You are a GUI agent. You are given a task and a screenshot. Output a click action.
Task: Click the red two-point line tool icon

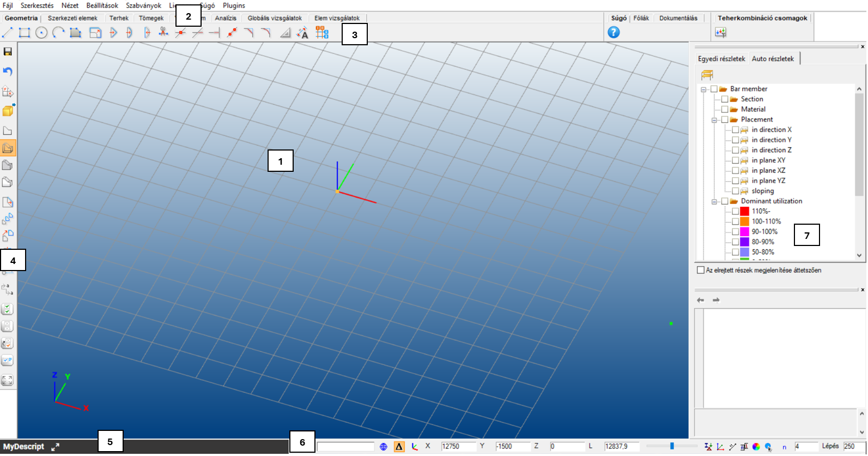pyautogui.click(x=232, y=33)
